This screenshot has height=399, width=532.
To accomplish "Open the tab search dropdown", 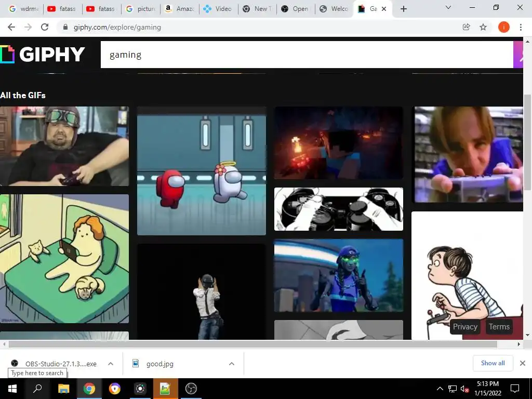I will click(x=448, y=7).
